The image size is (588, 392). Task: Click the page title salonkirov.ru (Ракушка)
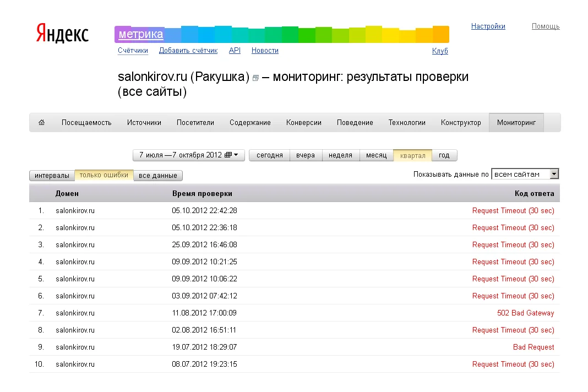coord(183,77)
